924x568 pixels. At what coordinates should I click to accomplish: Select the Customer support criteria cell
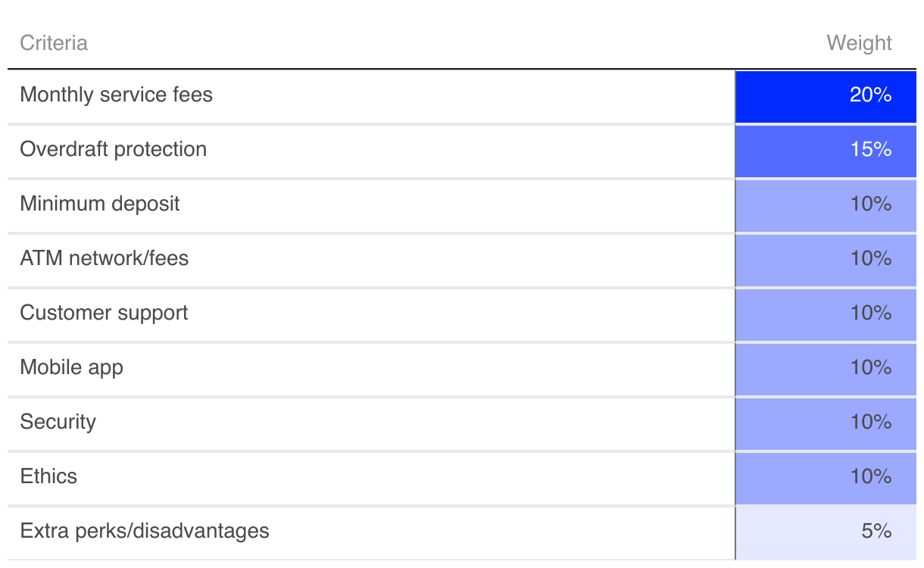pyautogui.click(x=105, y=314)
